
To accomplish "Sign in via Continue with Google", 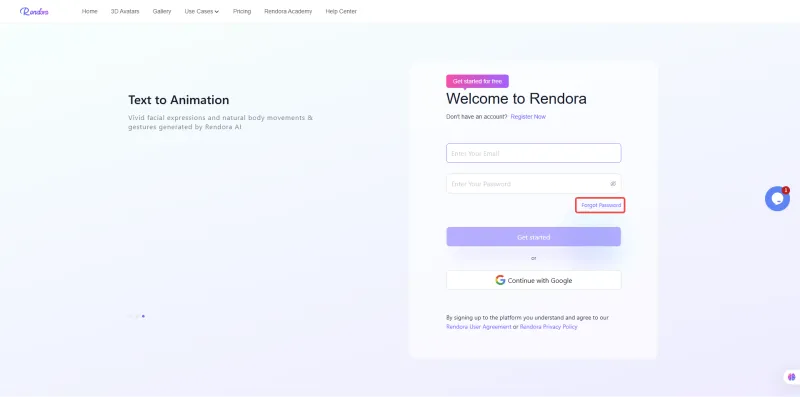I will [x=534, y=280].
